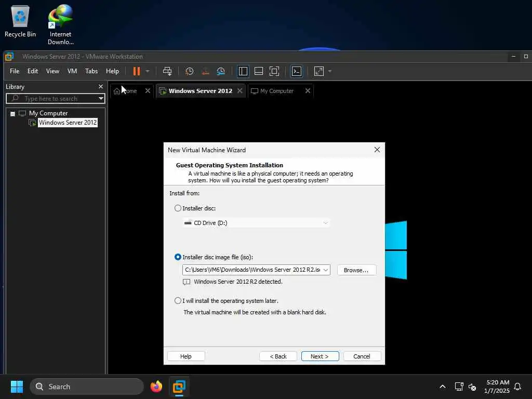
Task: Open the Help menu
Action: 112,71
